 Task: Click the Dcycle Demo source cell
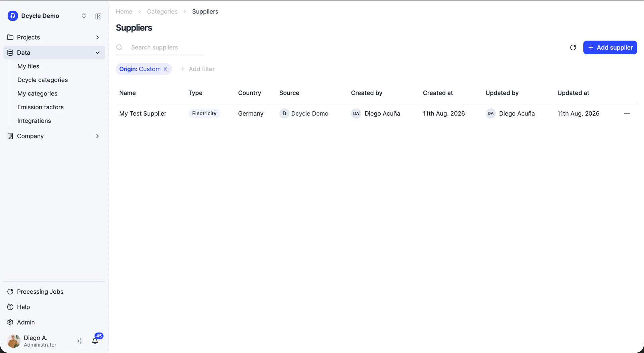point(304,114)
